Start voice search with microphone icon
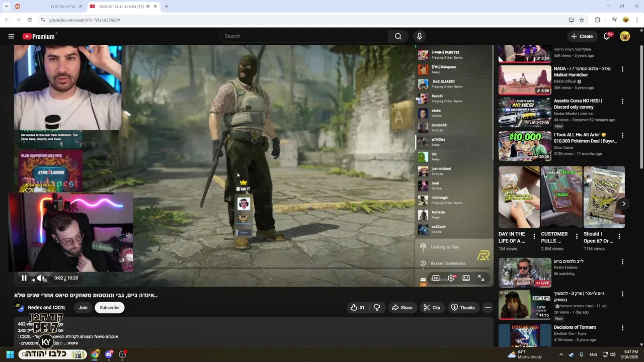 [419, 36]
